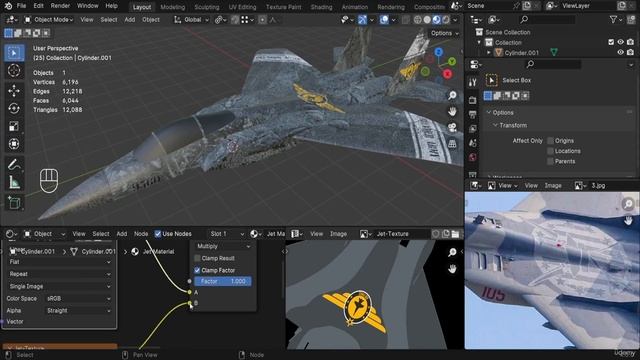Open the node editor Node menu
Image resolution: width=640 pixels, height=360 pixels.
141,234
